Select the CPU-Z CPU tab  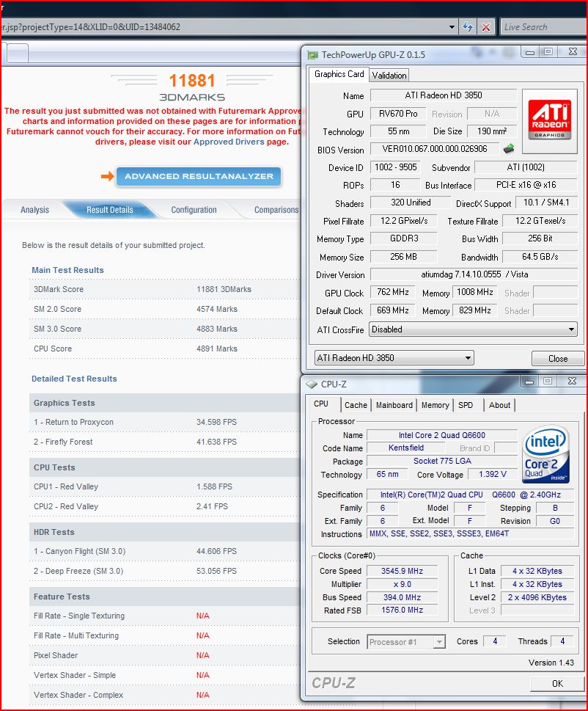click(321, 404)
